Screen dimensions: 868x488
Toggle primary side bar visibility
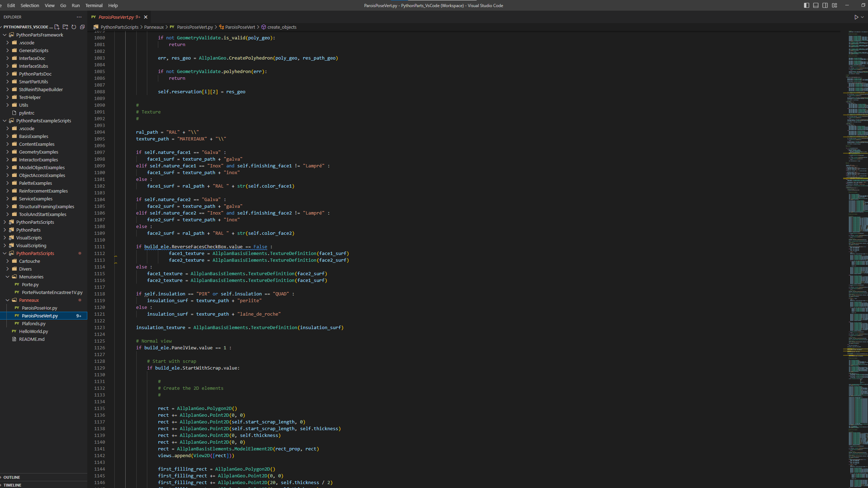[806, 5]
